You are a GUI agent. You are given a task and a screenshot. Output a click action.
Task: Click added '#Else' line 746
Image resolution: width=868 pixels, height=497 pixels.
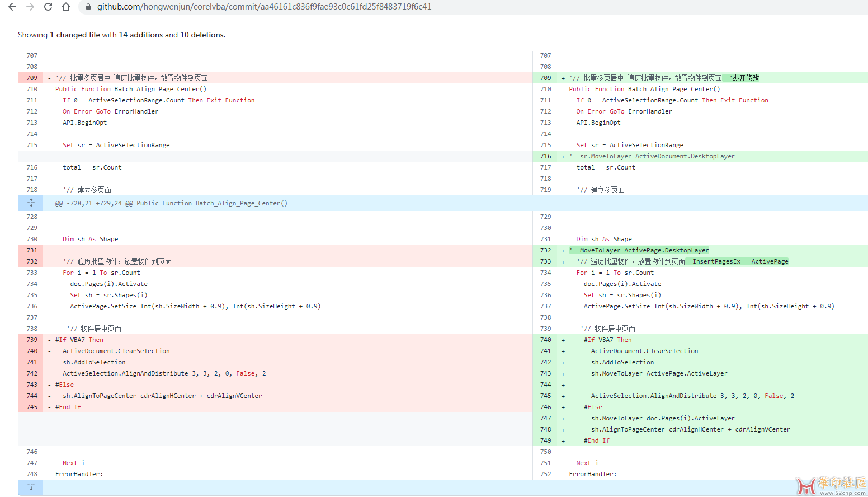(x=593, y=407)
